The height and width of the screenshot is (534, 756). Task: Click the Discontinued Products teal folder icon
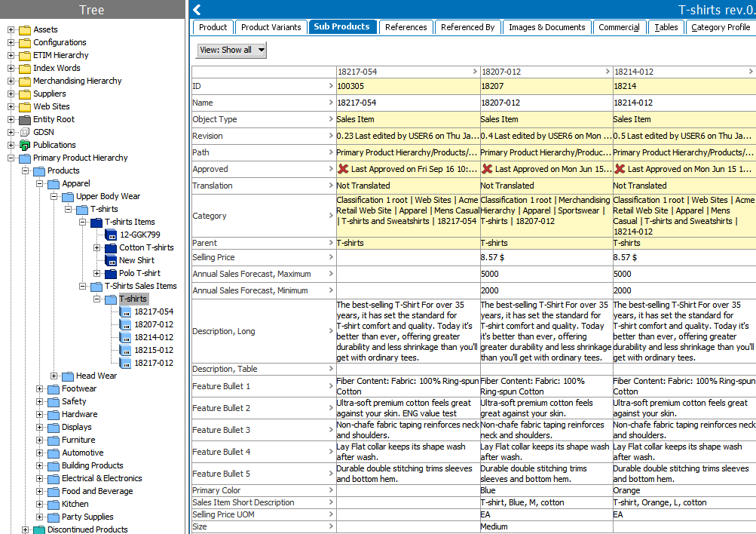39,529
